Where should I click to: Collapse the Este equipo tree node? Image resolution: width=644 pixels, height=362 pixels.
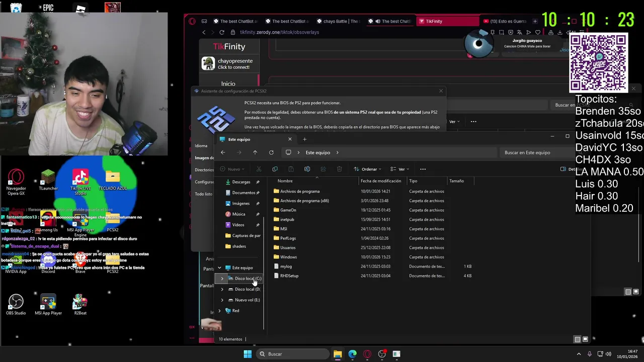(219, 268)
